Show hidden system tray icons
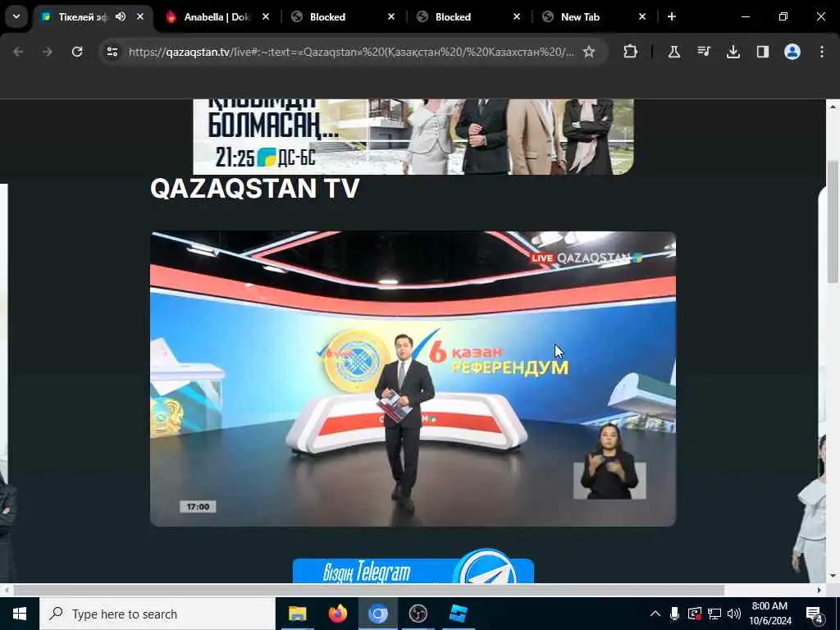This screenshot has width=840, height=630. tap(655, 614)
